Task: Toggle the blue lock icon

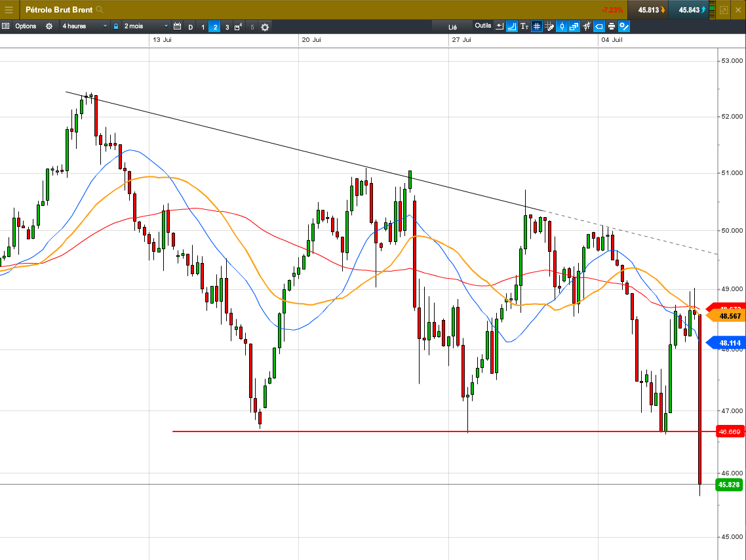Action: pos(115,26)
